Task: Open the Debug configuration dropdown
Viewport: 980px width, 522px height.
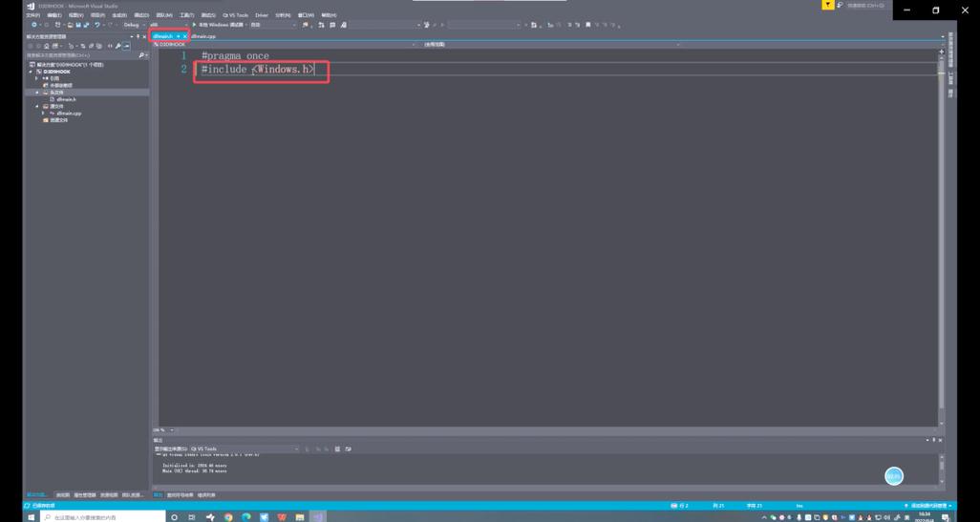Action: [x=135, y=25]
